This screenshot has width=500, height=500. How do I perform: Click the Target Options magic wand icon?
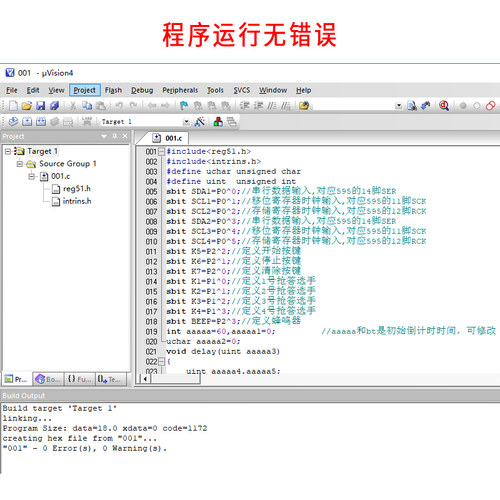(x=200, y=122)
